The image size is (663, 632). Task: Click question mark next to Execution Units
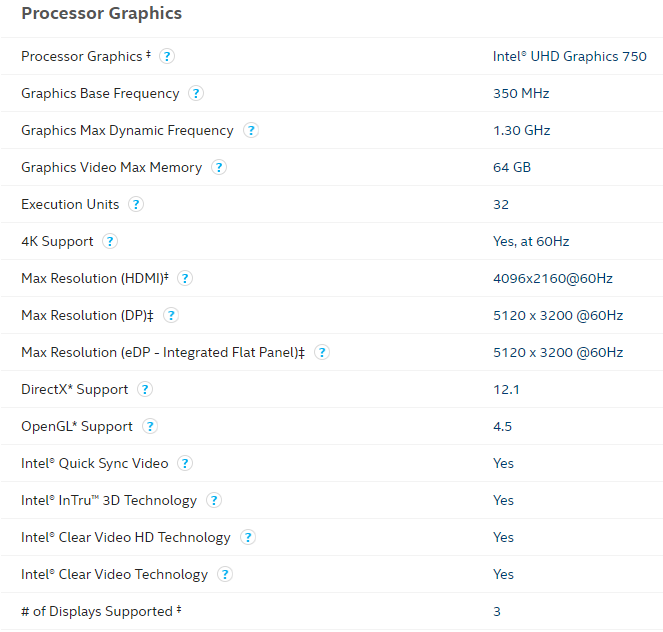(x=136, y=204)
